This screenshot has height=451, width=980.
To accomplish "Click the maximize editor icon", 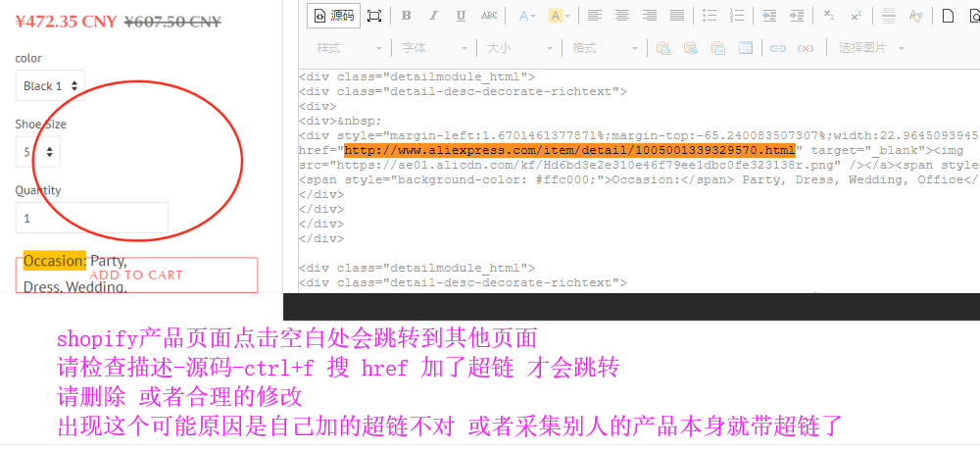I will coord(374,16).
